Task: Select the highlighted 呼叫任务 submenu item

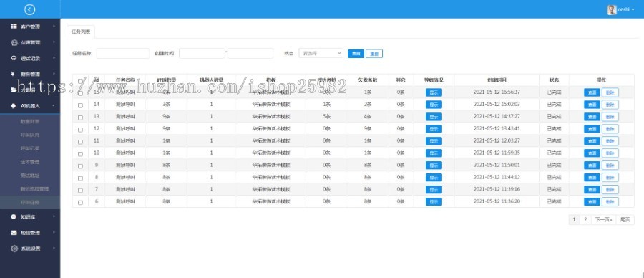Action: click(x=30, y=202)
